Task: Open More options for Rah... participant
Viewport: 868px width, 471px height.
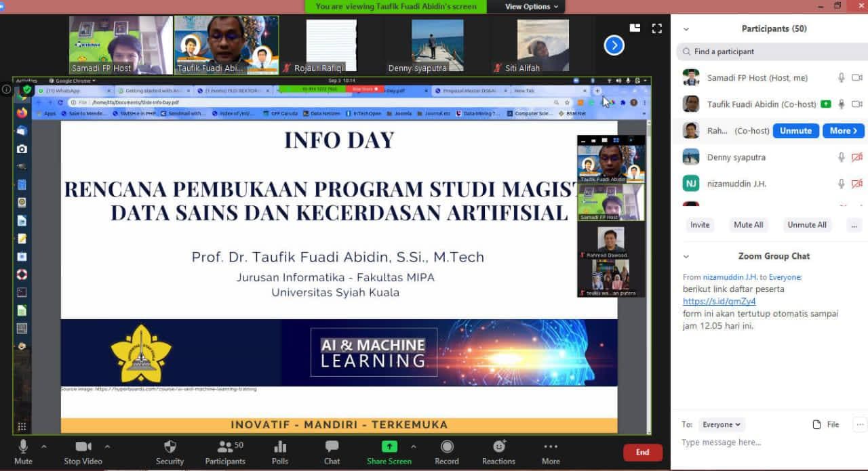Action: [x=843, y=131]
